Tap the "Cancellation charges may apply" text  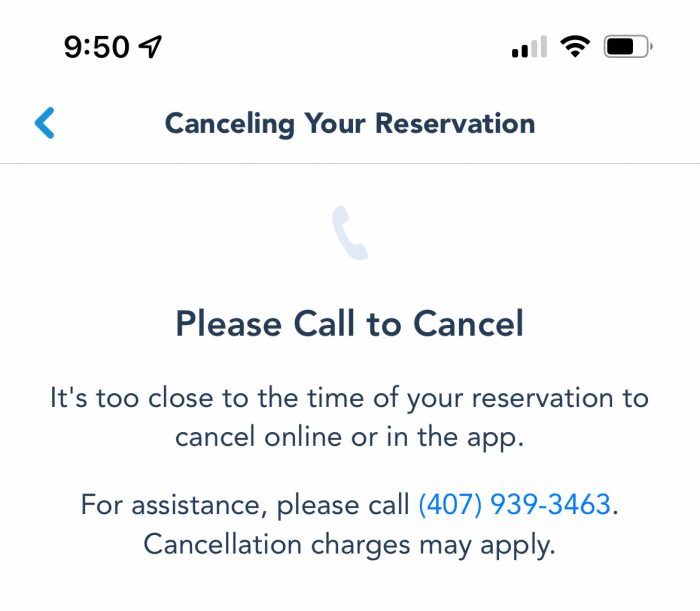(x=350, y=545)
